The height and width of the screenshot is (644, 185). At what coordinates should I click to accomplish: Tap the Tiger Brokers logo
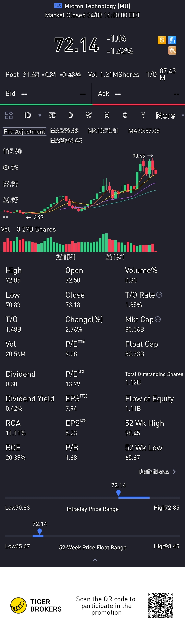coord(18,605)
